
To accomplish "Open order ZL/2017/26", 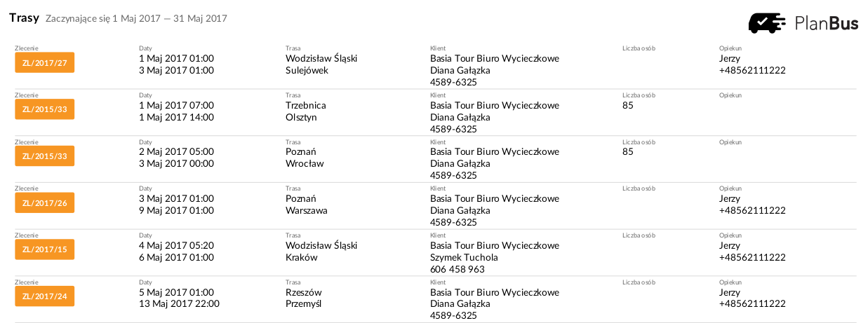I will click(45, 203).
